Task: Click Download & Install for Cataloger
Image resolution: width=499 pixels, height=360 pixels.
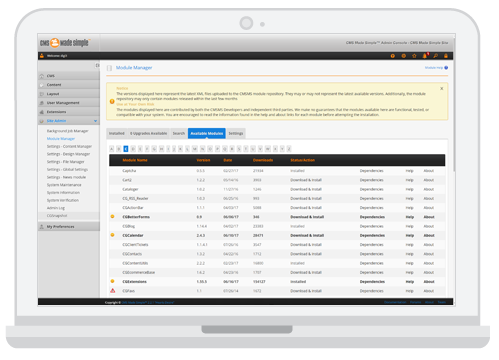Action: point(306,189)
